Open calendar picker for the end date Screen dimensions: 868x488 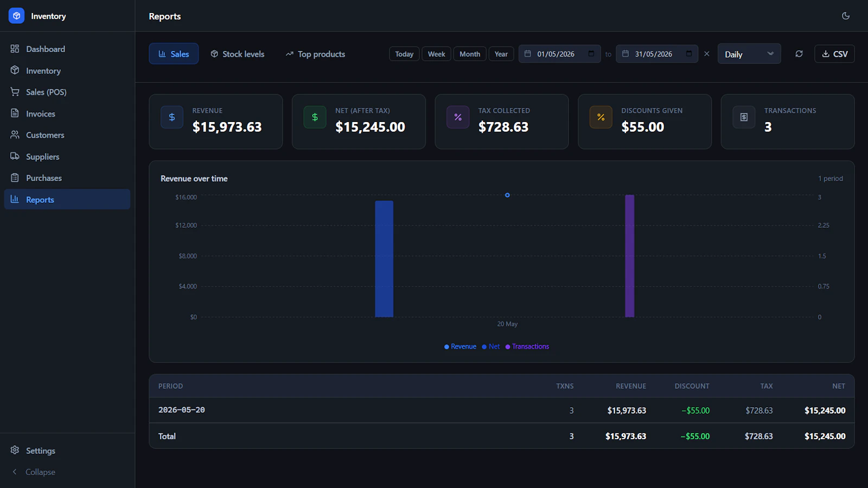coord(689,54)
